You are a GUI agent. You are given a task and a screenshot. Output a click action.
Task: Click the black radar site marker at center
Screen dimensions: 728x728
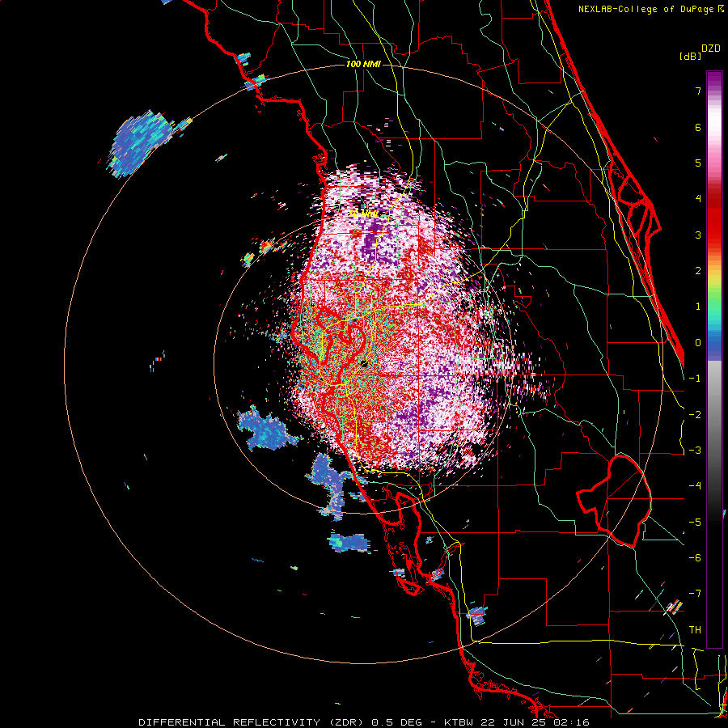(364, 364)
